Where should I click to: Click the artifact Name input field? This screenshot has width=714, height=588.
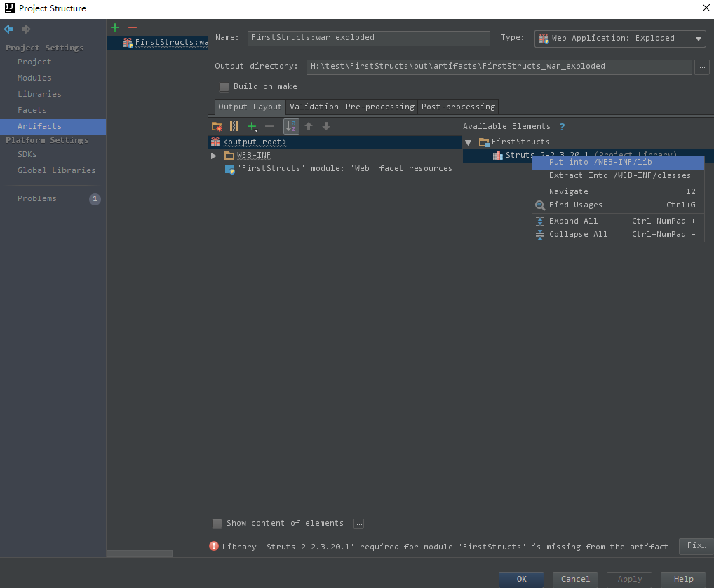click(x=369, y=39)
